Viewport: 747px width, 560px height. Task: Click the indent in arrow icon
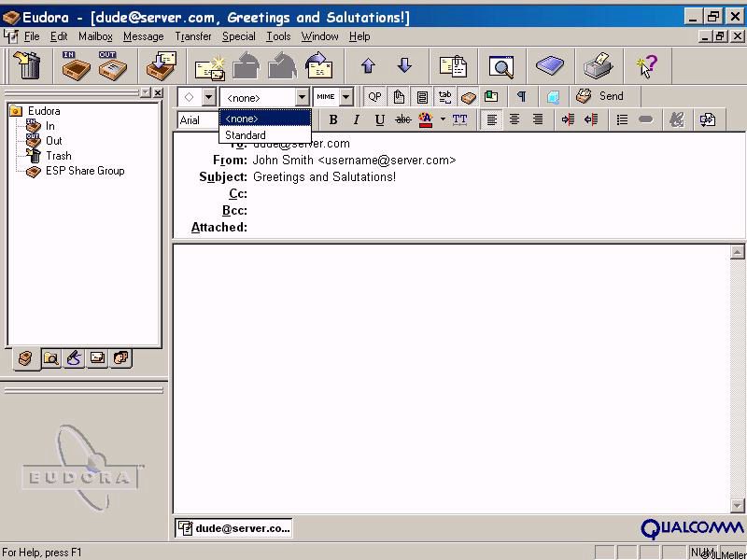568,120
